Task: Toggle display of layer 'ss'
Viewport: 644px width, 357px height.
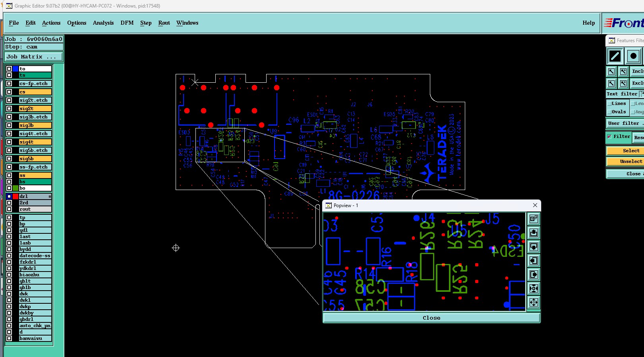Action: click(x=9, y=175)
